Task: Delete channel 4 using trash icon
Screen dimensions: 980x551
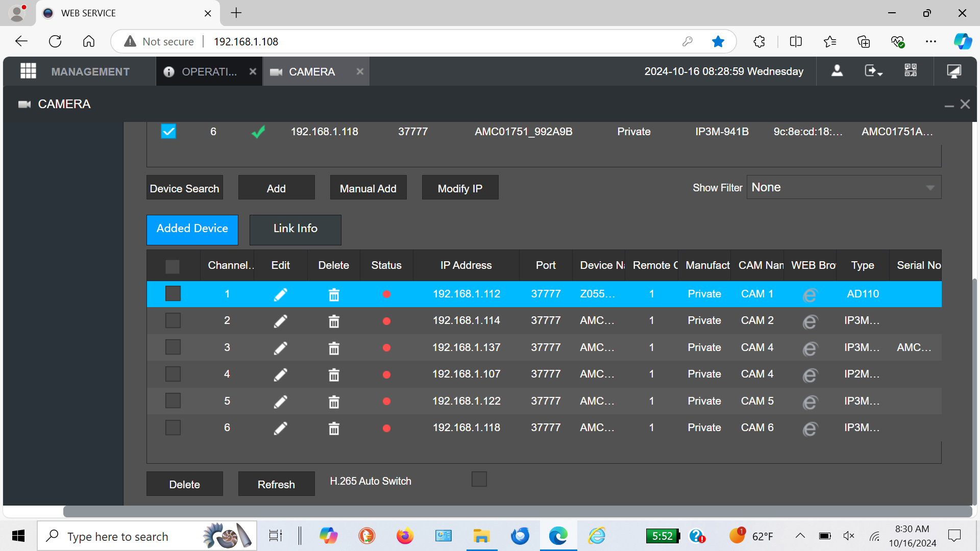Action: pos(334,374)
